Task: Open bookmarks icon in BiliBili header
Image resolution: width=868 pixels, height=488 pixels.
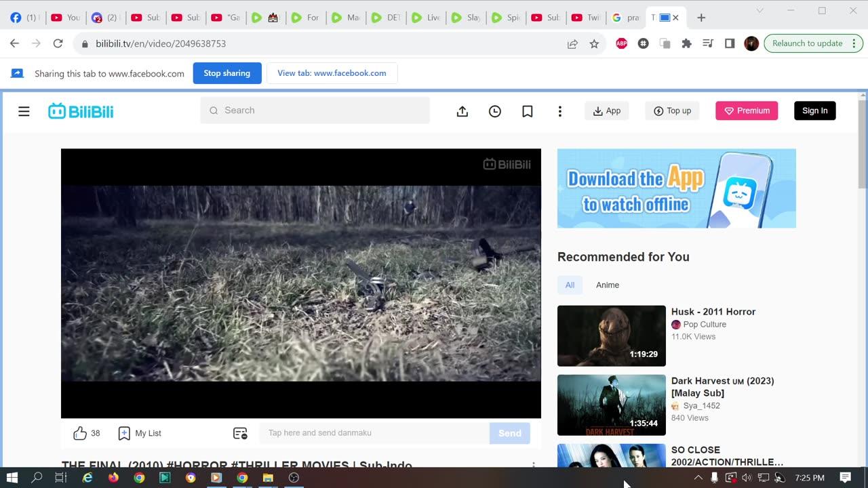Action: click(528, 111)
